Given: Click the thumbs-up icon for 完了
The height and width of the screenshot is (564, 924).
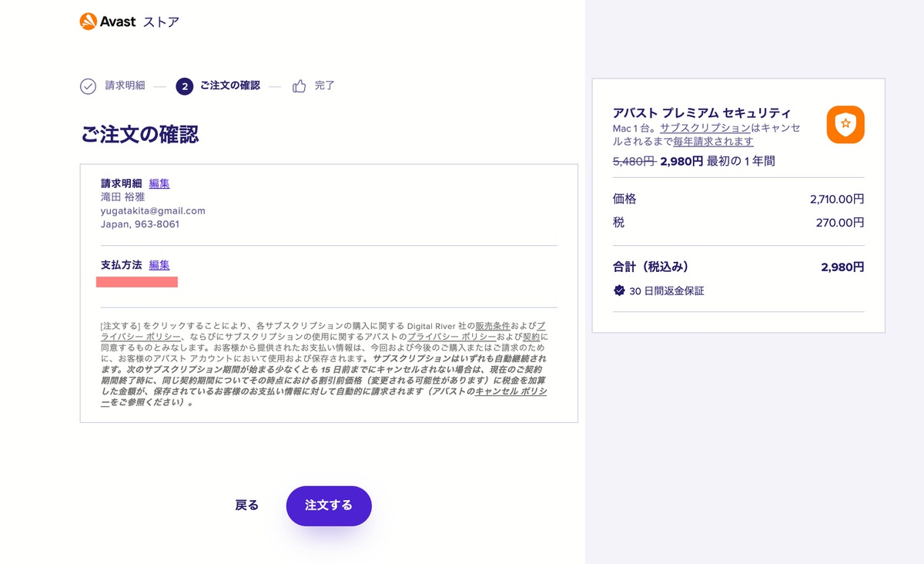Looking at the screenshot, I should [300, 86].
